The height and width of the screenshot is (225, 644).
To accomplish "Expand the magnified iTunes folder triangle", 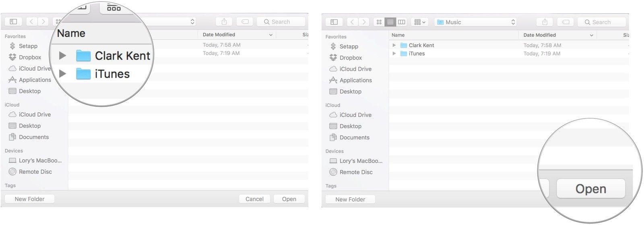I will click(x=62, y=74).
